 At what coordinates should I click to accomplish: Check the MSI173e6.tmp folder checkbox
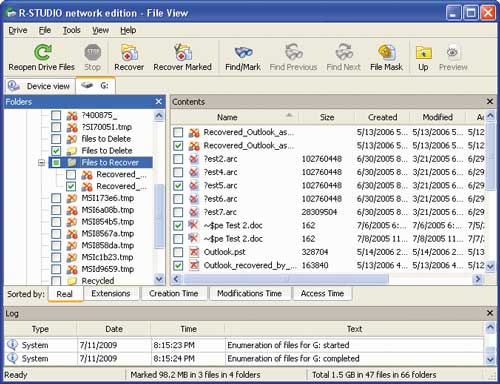coord(56,198)
